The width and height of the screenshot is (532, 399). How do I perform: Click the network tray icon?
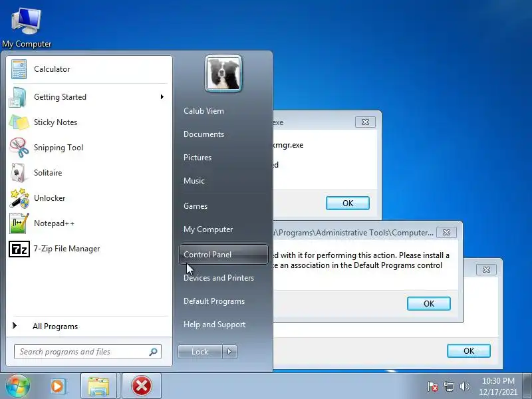[x=448, y=386]
